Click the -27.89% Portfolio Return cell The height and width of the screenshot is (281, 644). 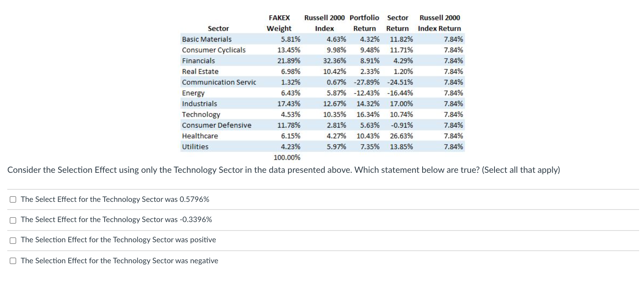(367, 82)
